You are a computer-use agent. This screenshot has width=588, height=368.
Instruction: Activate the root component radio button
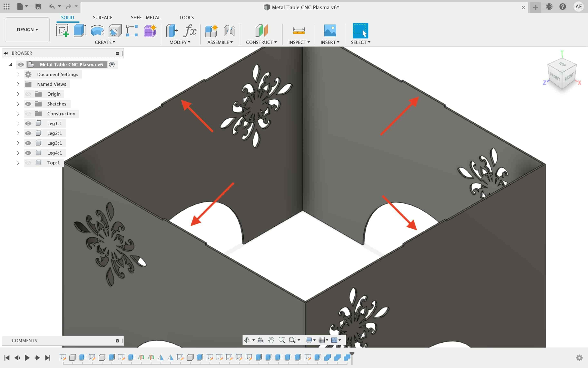point(112,64)
